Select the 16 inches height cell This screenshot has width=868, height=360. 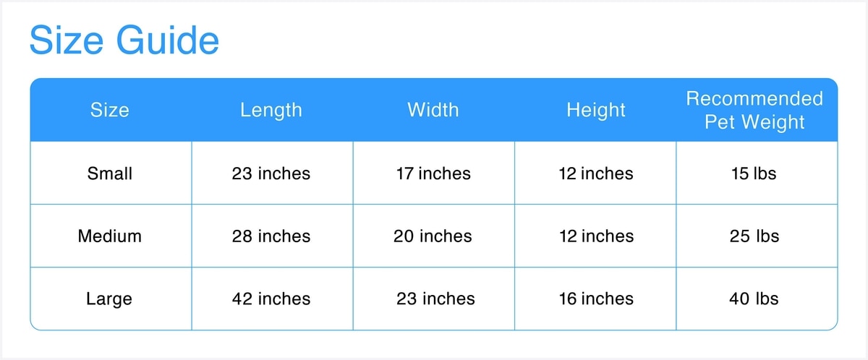click(x=595, y=299)
